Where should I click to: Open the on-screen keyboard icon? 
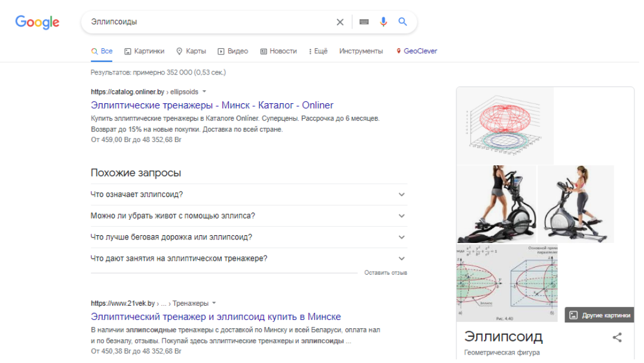coord(364,21)
